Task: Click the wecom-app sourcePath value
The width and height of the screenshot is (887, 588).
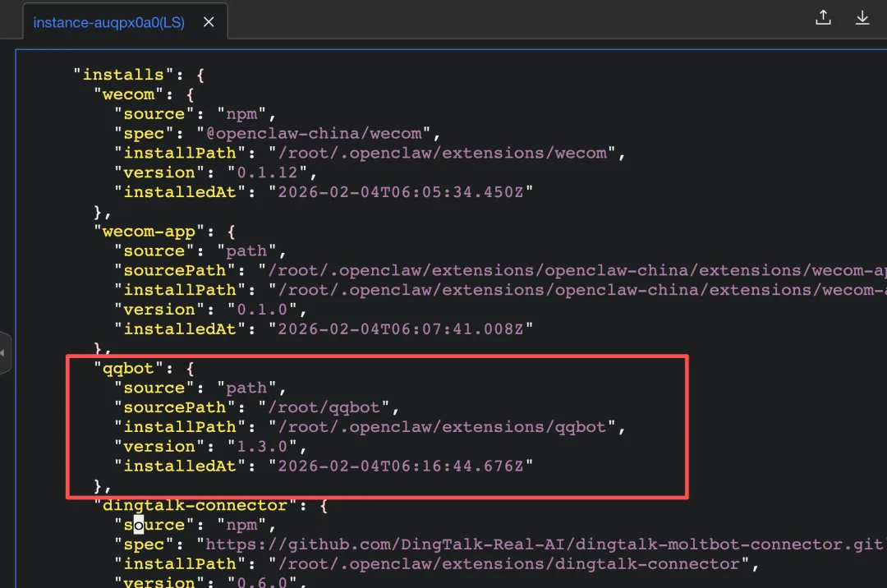Action: [x=572, y=270]
